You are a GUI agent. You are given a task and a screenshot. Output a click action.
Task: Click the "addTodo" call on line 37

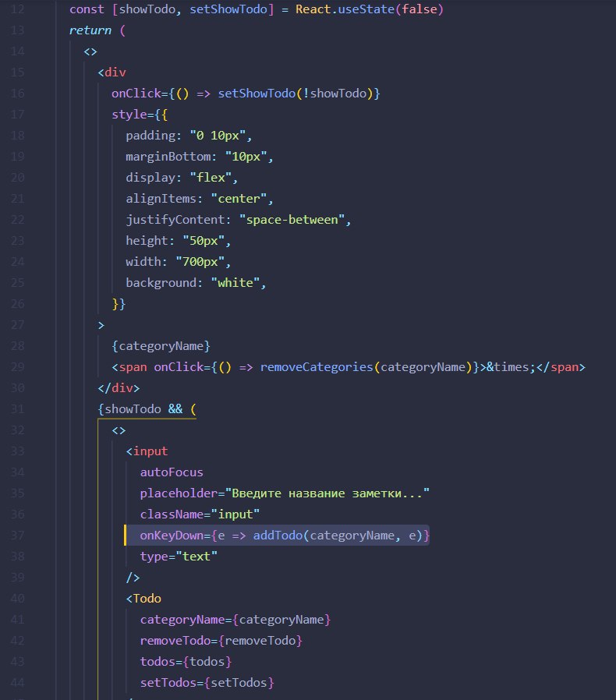(x=278, y=536)
